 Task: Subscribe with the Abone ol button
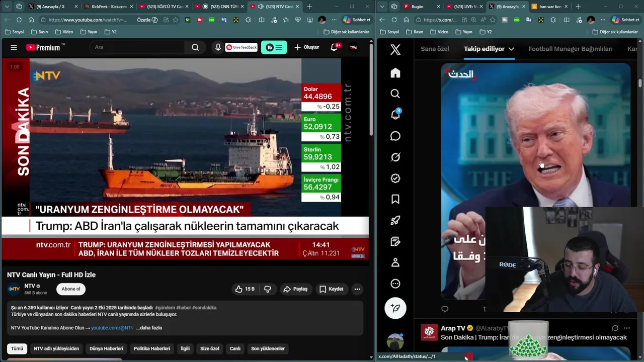click(71, 289)
